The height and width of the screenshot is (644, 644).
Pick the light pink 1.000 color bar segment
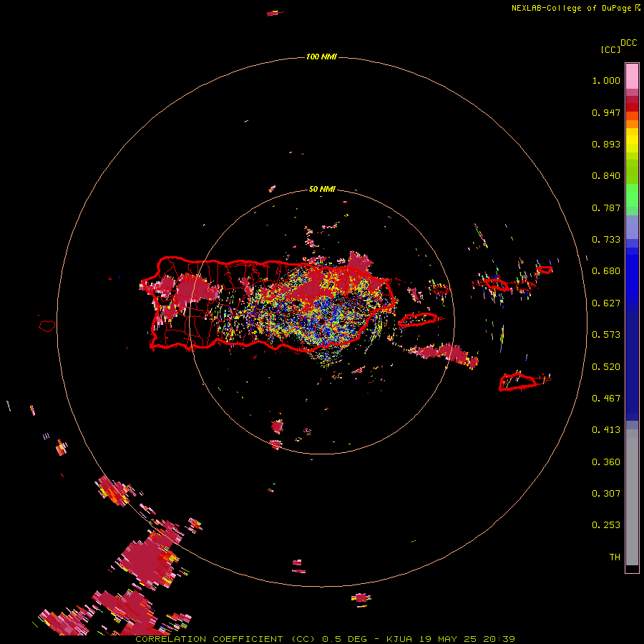[x=632, y=77]
